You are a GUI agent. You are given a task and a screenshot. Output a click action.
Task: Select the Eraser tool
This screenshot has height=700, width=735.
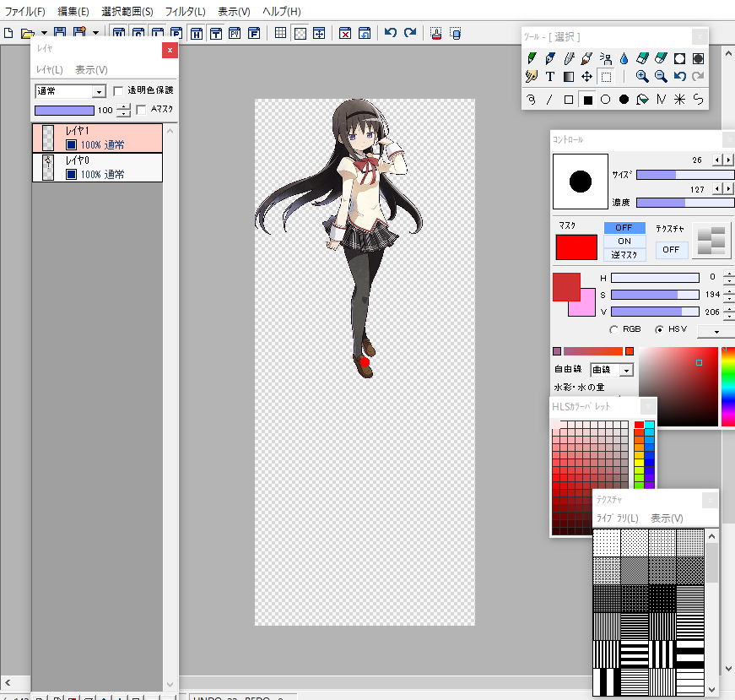point(643,57)
